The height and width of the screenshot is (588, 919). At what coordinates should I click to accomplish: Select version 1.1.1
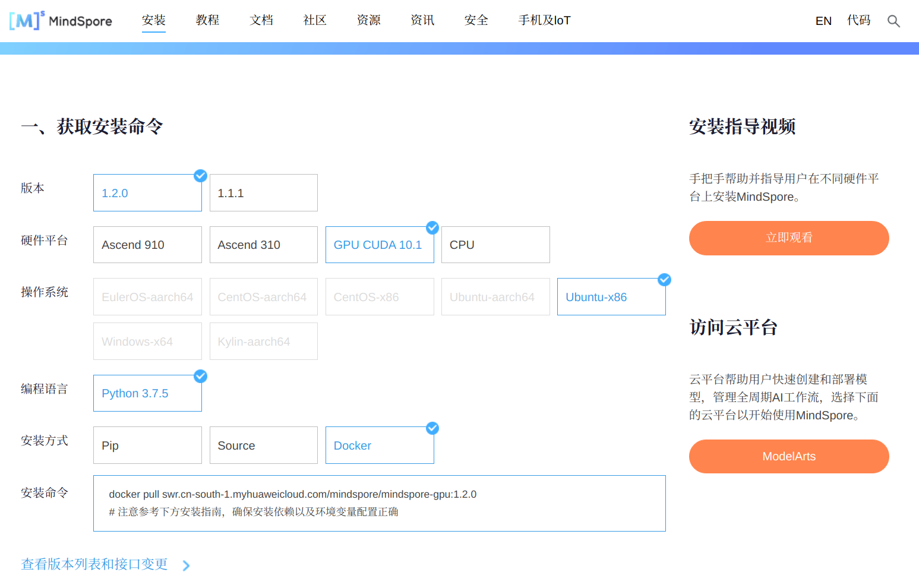(x=264, y=192)
